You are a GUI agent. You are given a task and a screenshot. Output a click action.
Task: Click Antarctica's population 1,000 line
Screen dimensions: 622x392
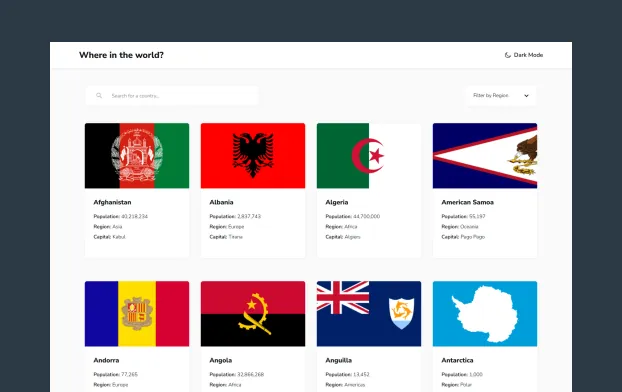pos(462,375)
